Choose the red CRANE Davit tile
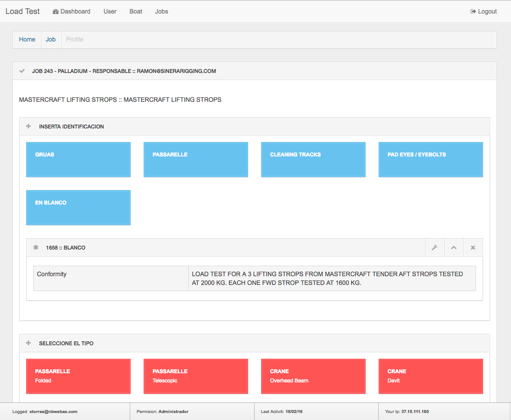This screenshot has height=420, width=511. pyautogui.click(x=431, y=376)
